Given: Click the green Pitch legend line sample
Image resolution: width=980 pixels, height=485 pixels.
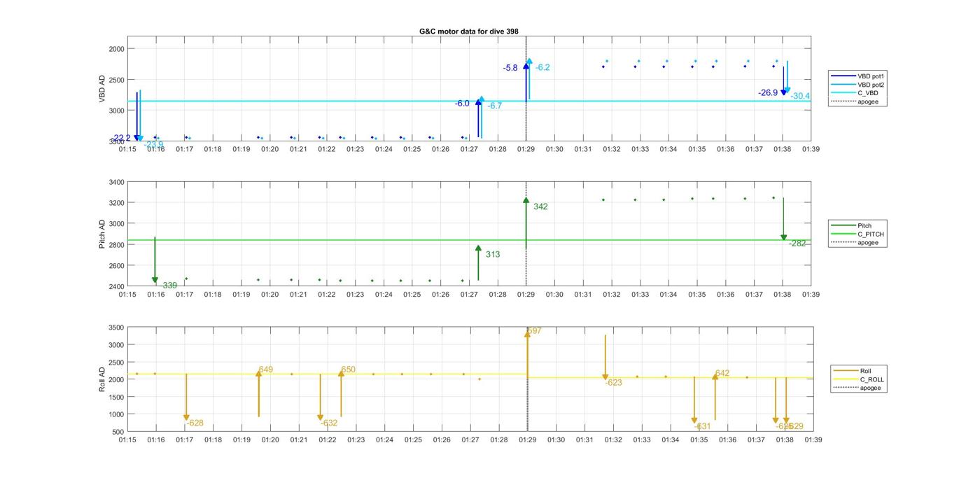Looking at the screenshot, I should coord(842,225).
